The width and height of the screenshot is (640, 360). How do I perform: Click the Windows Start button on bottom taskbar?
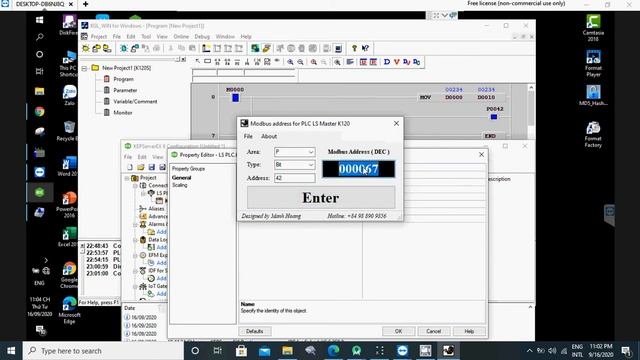11,351
